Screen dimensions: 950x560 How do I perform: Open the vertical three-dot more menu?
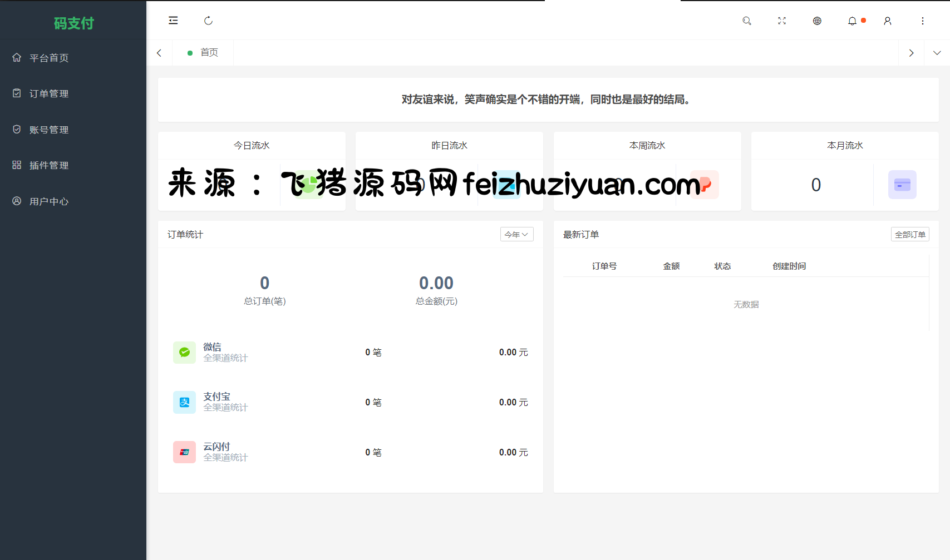(923, 21)
